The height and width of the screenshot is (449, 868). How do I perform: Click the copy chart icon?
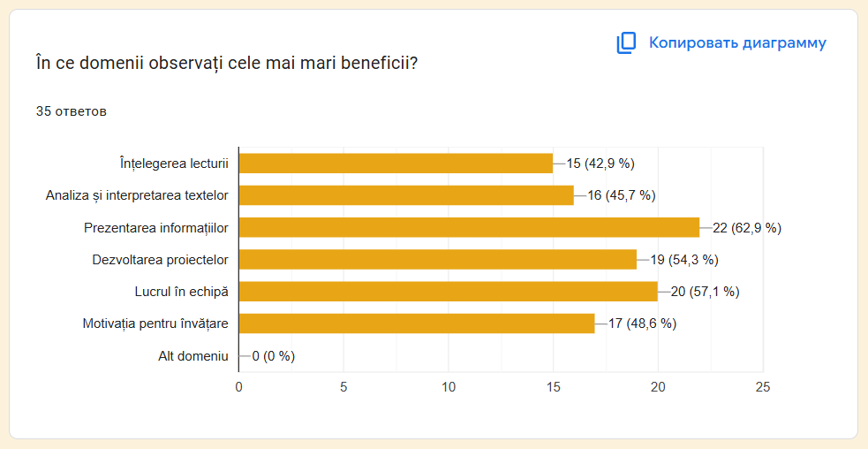[x=626, y=43]
